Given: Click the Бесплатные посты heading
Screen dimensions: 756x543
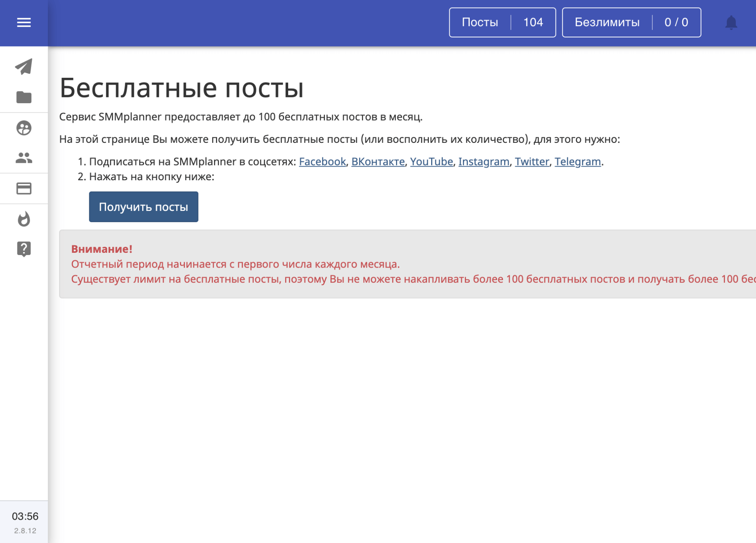Looking at the screenshot, I should [x=182, y=88].
